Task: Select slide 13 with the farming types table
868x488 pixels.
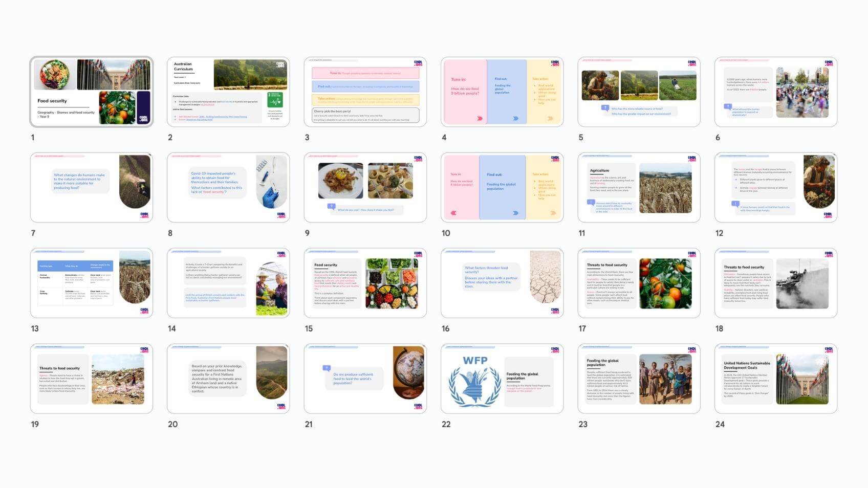Action: click(92, 283)
